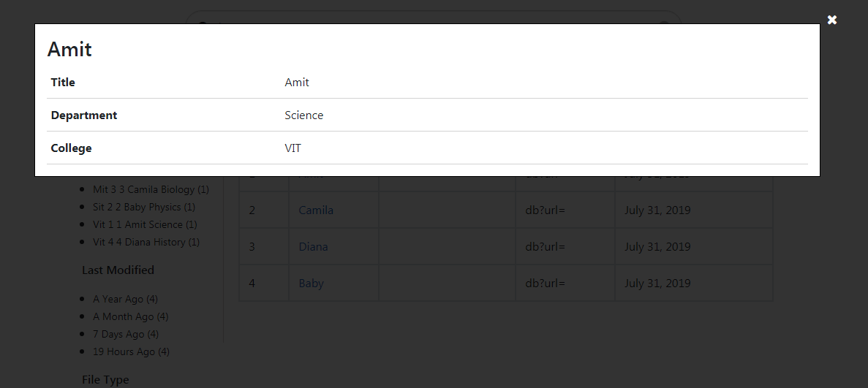Close the Amit details popup

[831, 20]
